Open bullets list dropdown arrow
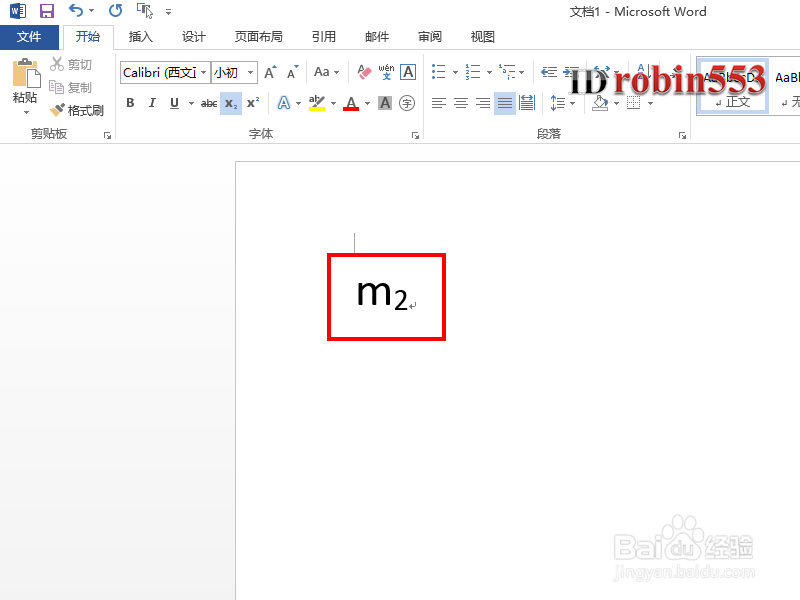 455,72
